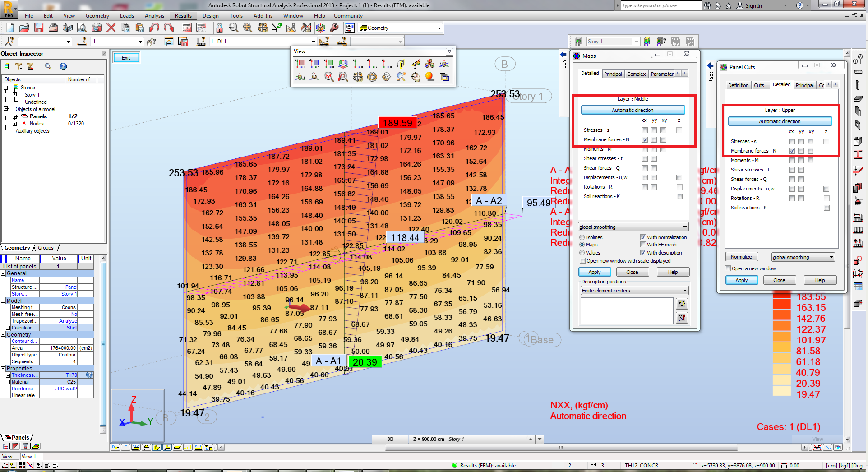Viewport: 868px width, 472px height.
Task: Uncheck Membrane forces N xx in Maps dialog
Action: [x=645, y=139]
